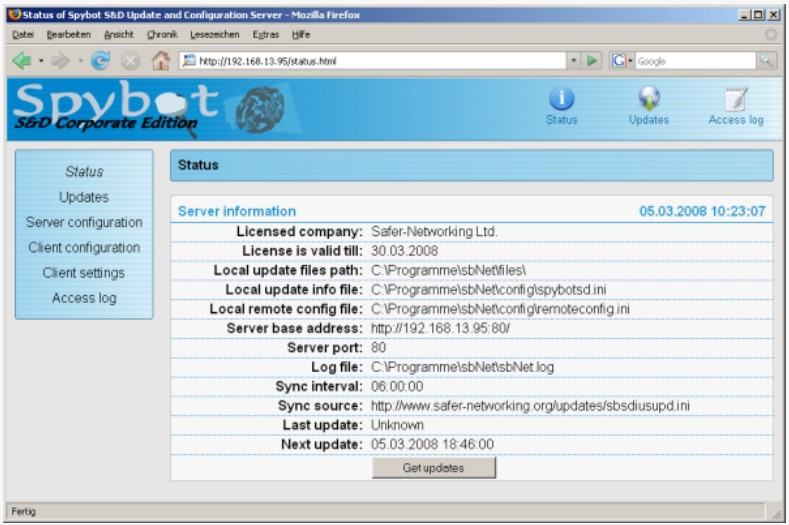The width and height of the screenshot is (789, 525).
Task: Click the Forward arrow button
Action: point(60,61)
